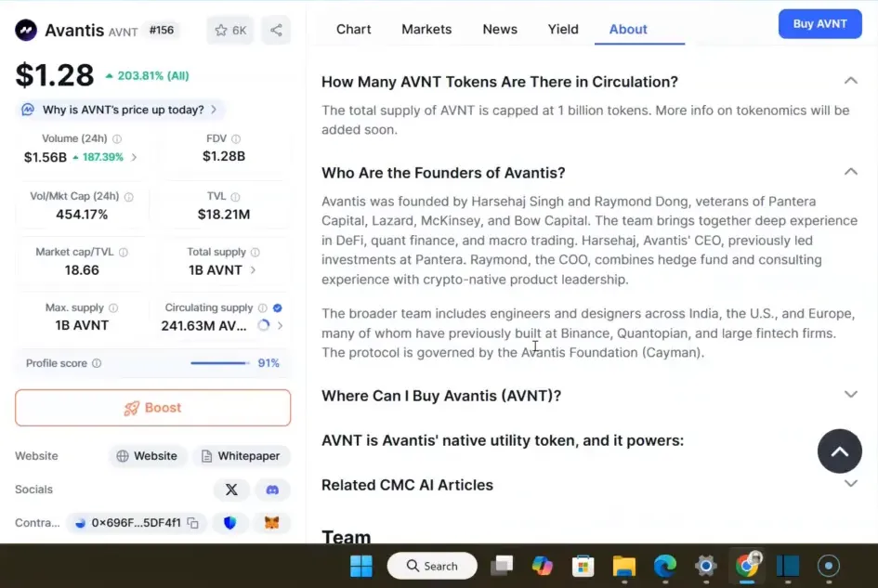Click the verified circulating supply badge
The width and height of the screenshot is (878, 588).
[278, 308]
